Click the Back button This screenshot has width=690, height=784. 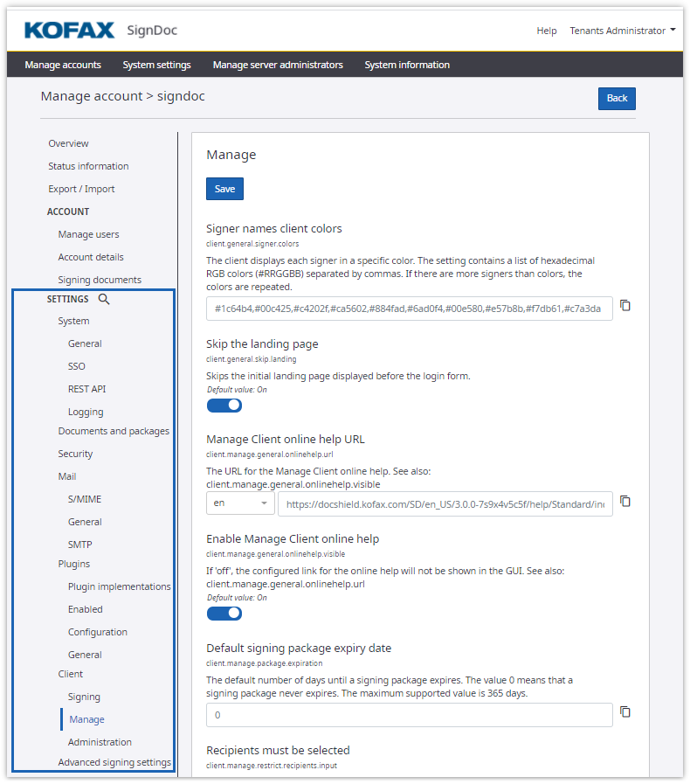click(x=617, y=98)
